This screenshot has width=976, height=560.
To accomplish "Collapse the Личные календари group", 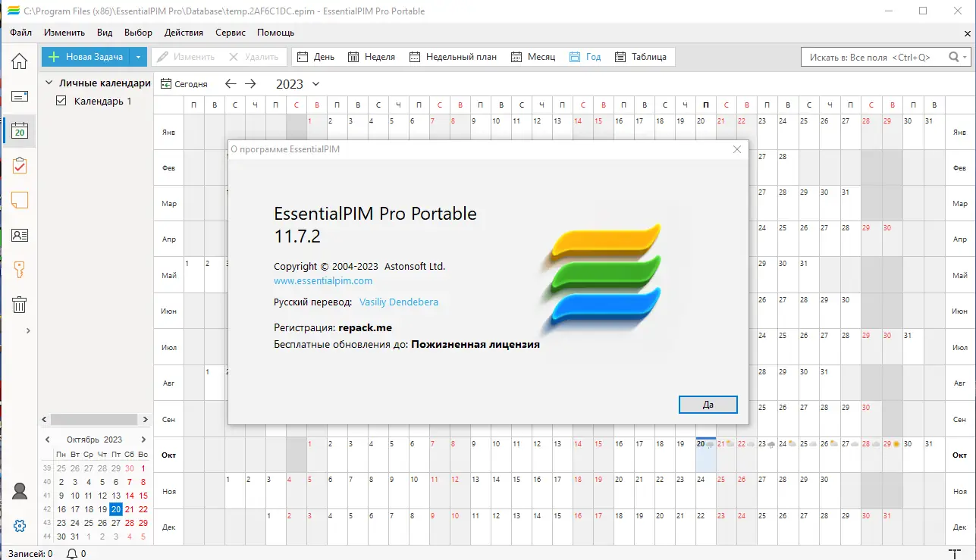I will (x=49, y=83).
